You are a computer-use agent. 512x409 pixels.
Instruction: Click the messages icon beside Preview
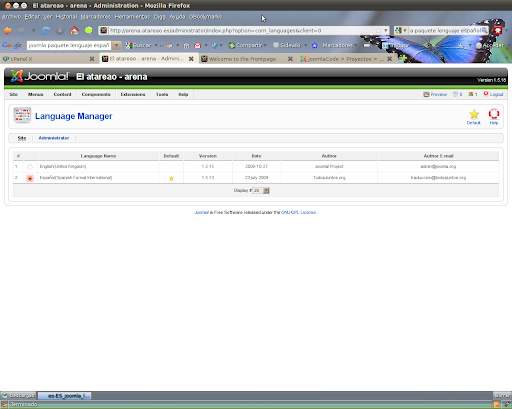coord(455,94)
